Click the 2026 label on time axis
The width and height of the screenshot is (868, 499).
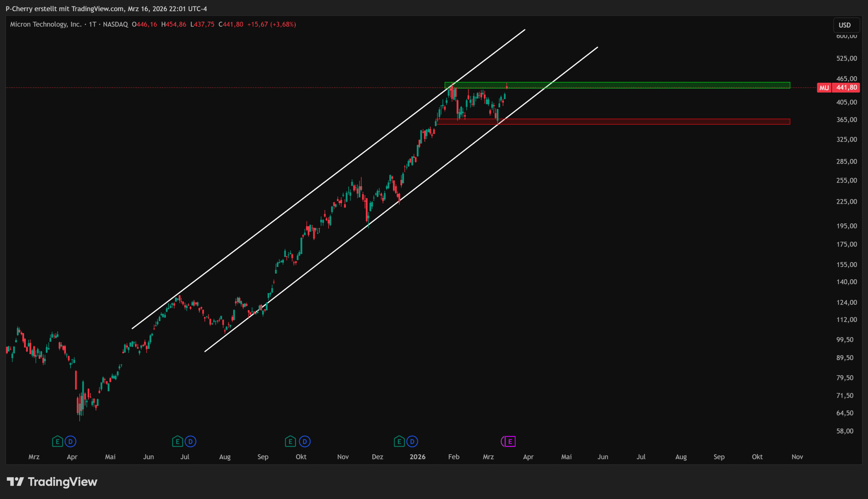417,457
